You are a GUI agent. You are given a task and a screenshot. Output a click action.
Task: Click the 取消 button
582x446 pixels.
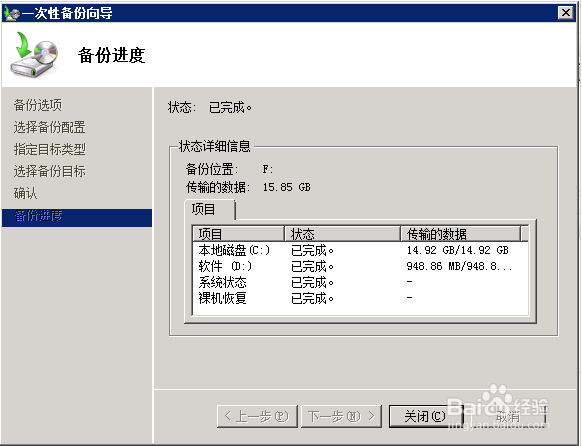pos(508,416)
